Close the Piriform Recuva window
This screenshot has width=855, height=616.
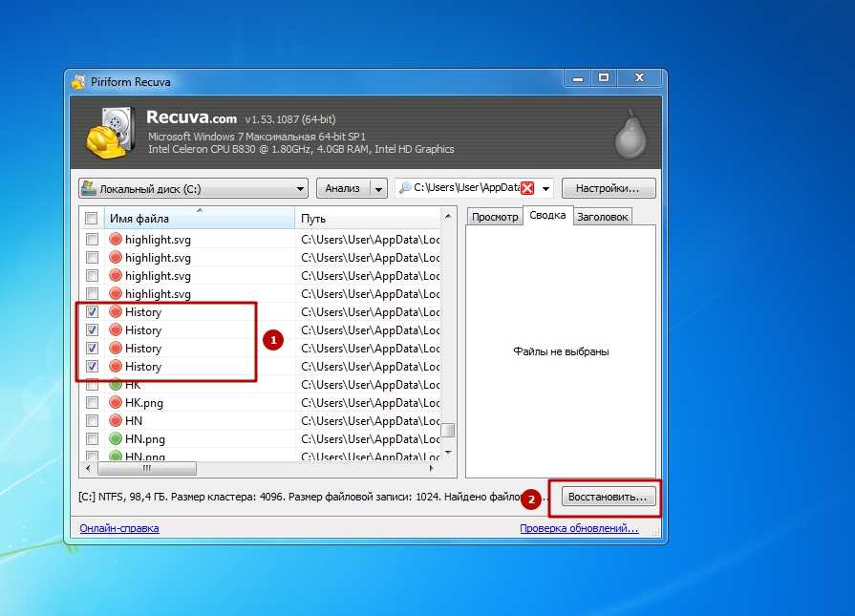tap(639, 78)
